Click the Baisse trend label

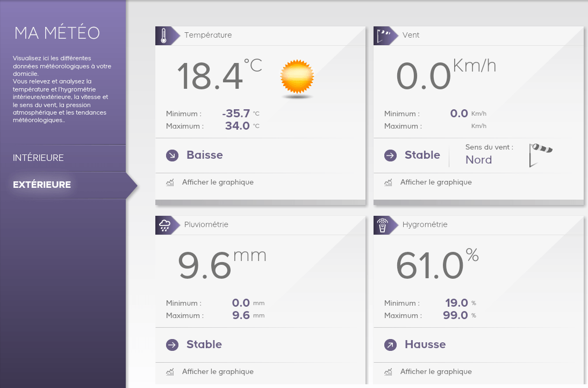[205, 155]
